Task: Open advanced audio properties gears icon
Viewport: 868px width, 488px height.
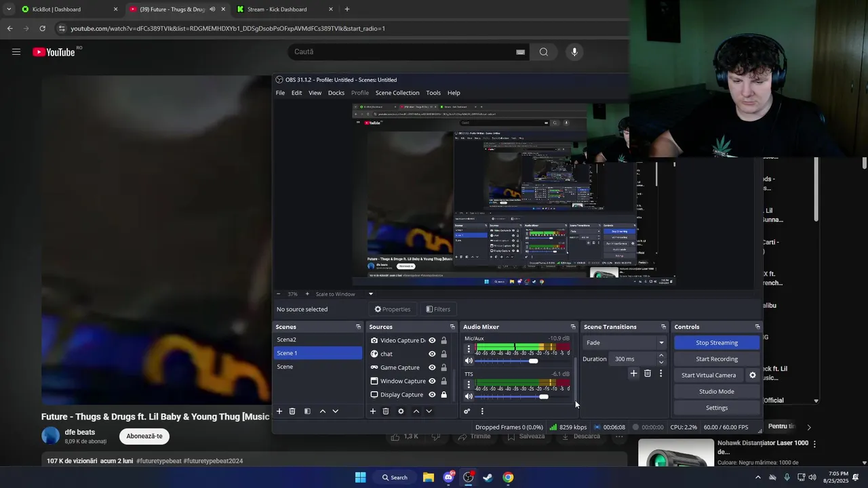Action: [467, 411]
